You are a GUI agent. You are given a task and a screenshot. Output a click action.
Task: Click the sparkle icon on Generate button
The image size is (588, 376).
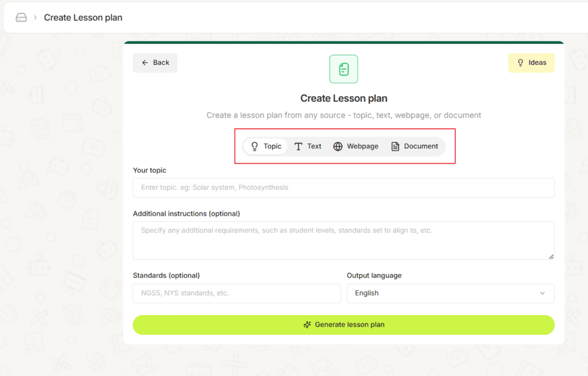point(308,325)
